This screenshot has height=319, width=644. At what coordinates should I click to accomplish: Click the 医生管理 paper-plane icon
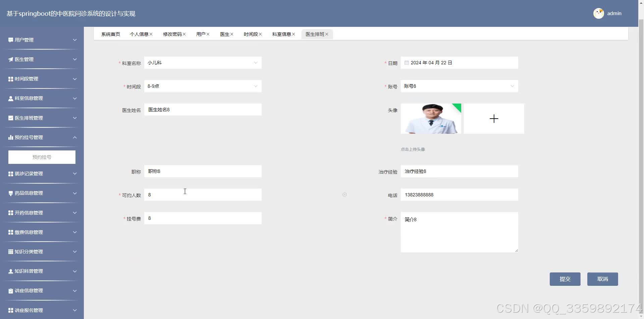[10, 59]
